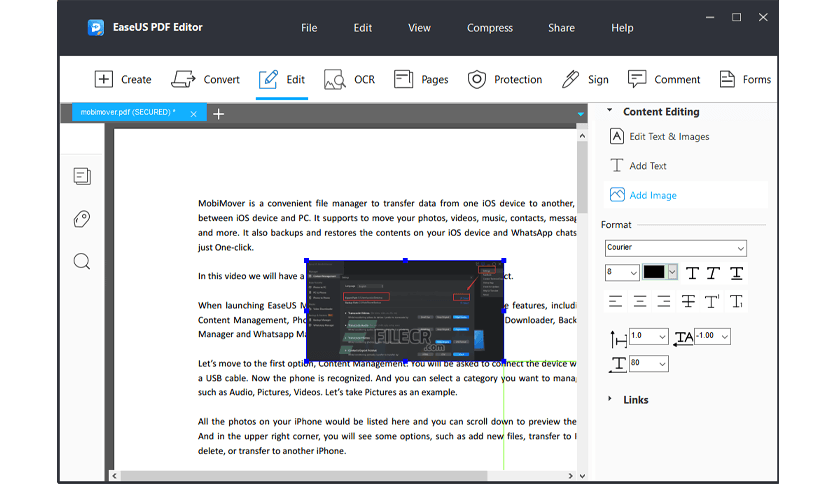Expand the Links section
This screenshot has height=484, width=836.
(610, 399)
